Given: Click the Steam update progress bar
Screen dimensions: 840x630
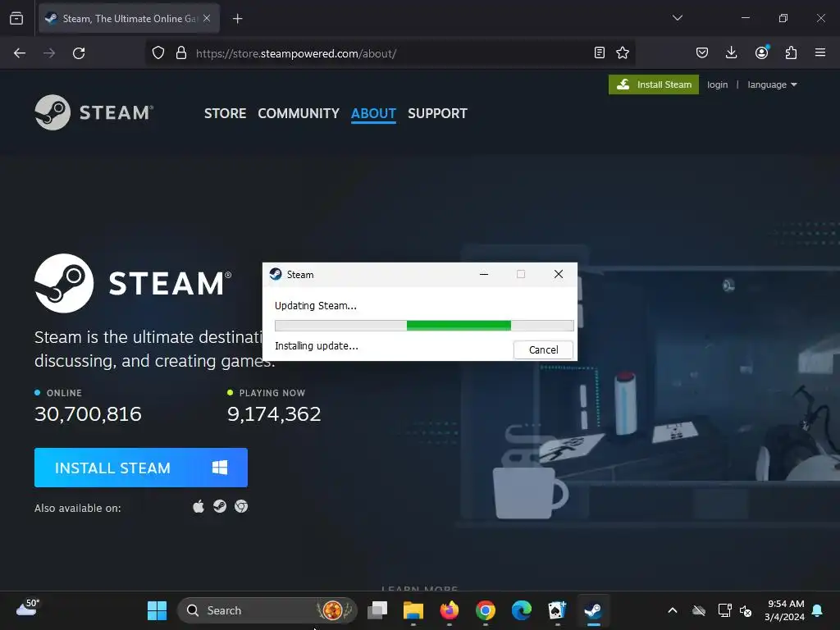Looking at the screenshot, I should [424, 325].
